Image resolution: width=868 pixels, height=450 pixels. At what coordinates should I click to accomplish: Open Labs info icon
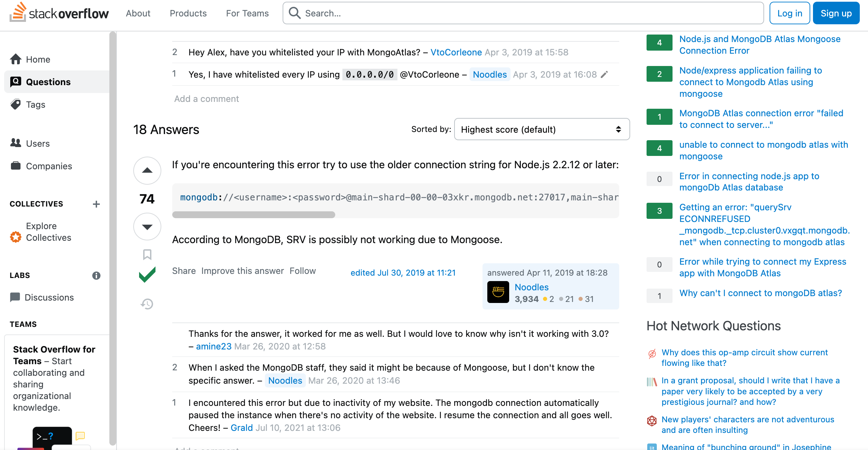point(96,275)
